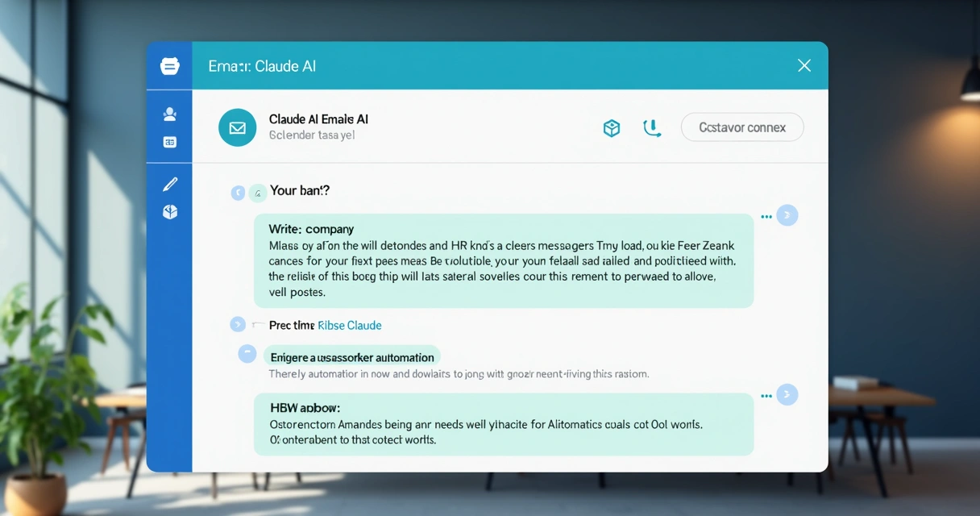
Task: Click the green circle icon beside 'Your bant?'
Action: (x=258, y=193)
